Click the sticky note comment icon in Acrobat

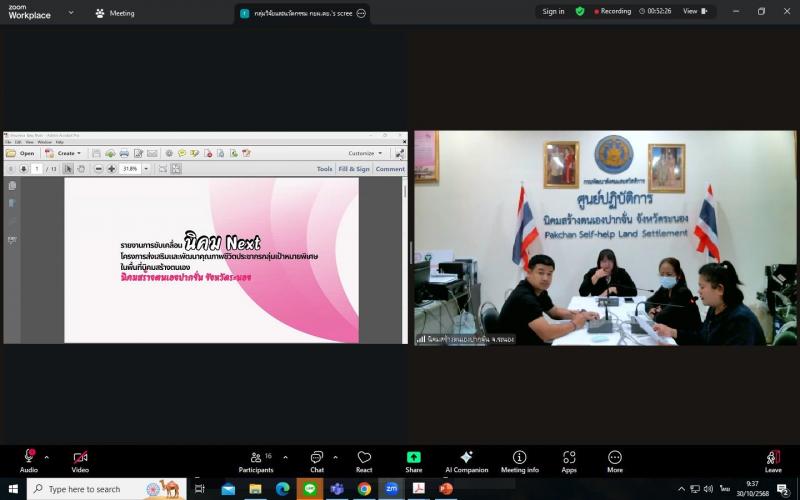182,153
